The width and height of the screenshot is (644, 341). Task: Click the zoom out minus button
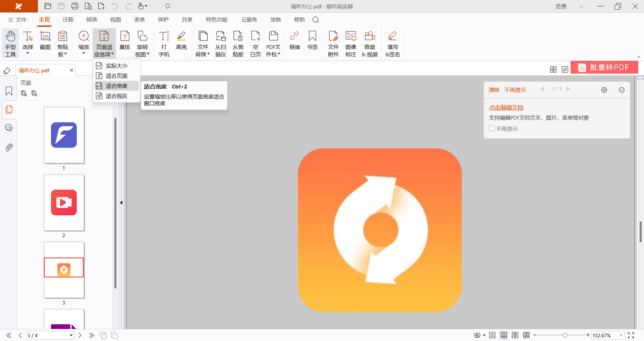(x=535, y=335)
